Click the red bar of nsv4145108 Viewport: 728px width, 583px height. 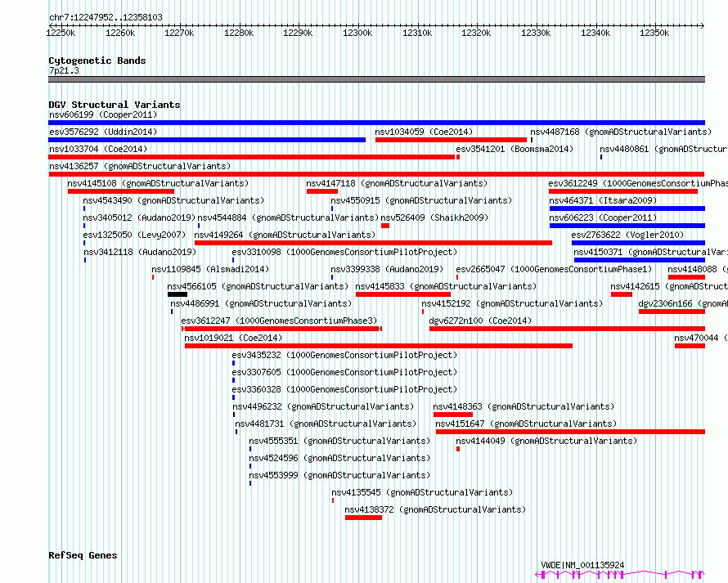[x=121, y=191]
